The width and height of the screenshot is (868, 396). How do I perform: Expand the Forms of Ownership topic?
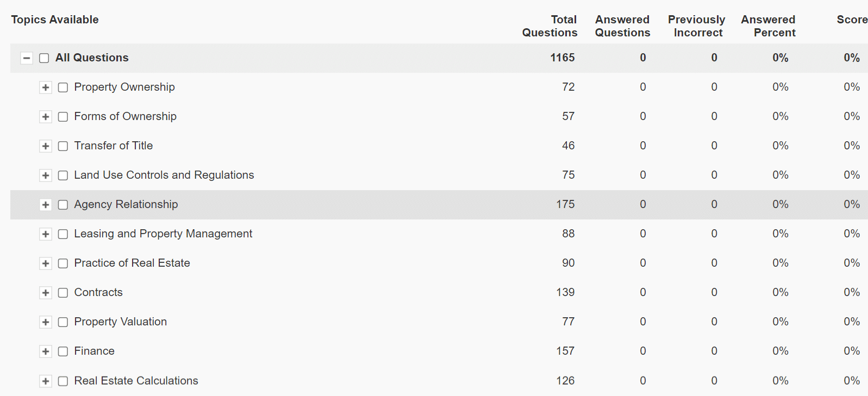tap(46, 117)
